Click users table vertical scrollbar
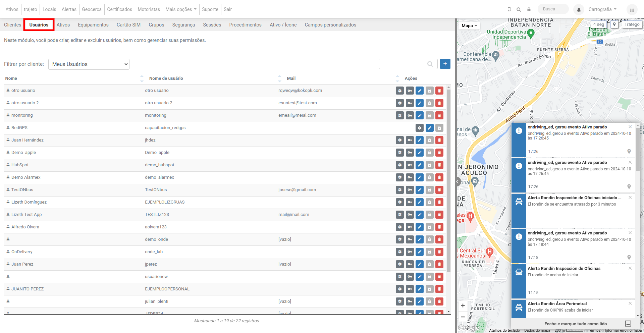644x333 pixels. click(x=449, y=180)
